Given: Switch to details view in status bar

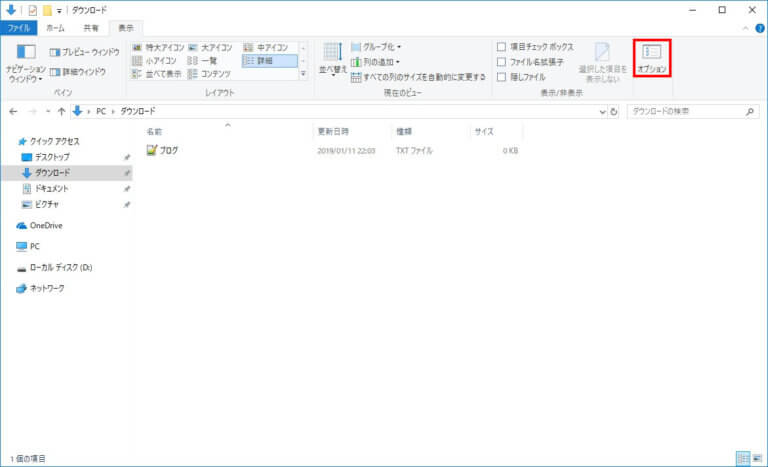Looking at the screenshot, I should tap(743, 459).
